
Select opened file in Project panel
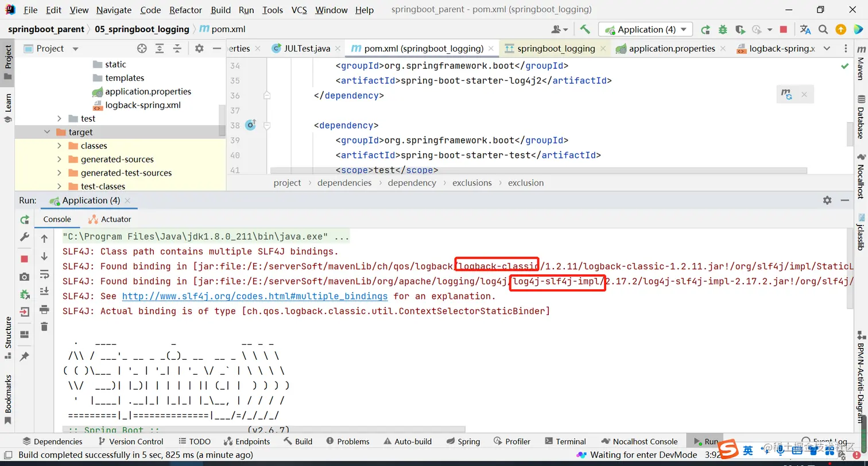[x=142, y=48]
